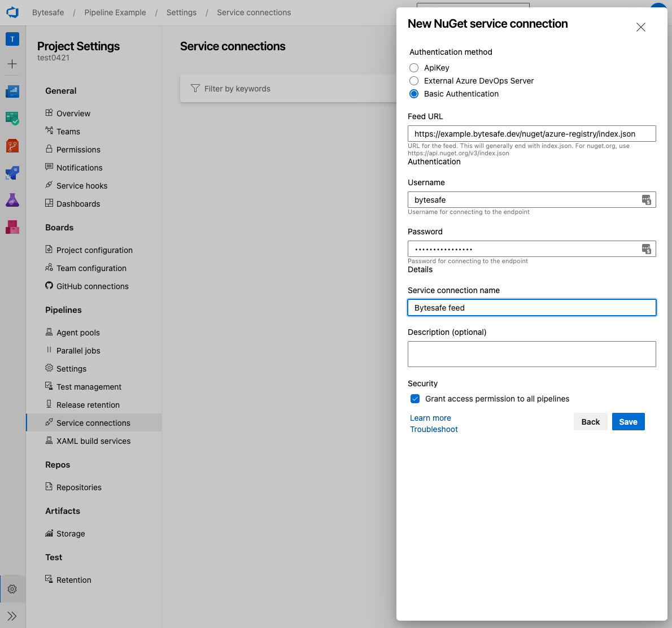Open Test management settings

pos(89,387)
